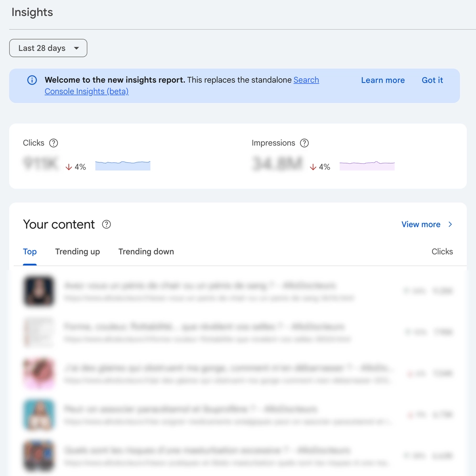Open the fifth content row thumbnail
Image resolution: width=476 pixels, height=476 pixels.
click(x=39, y=455)
